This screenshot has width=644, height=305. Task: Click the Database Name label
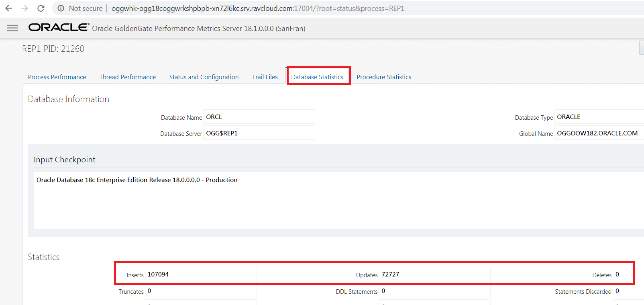181,118
